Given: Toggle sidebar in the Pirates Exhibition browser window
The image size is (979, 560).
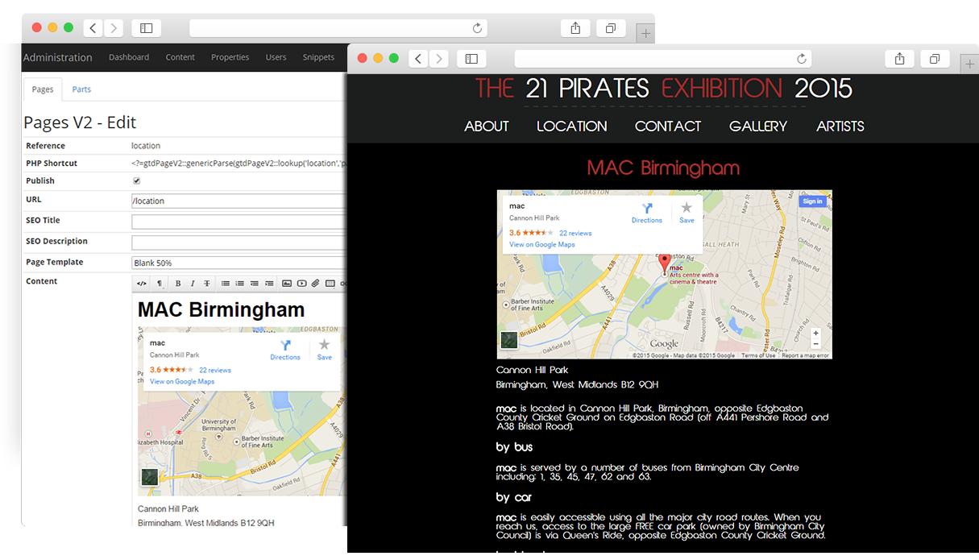Looking at the screenshot, I should click(x=471, y=59).
